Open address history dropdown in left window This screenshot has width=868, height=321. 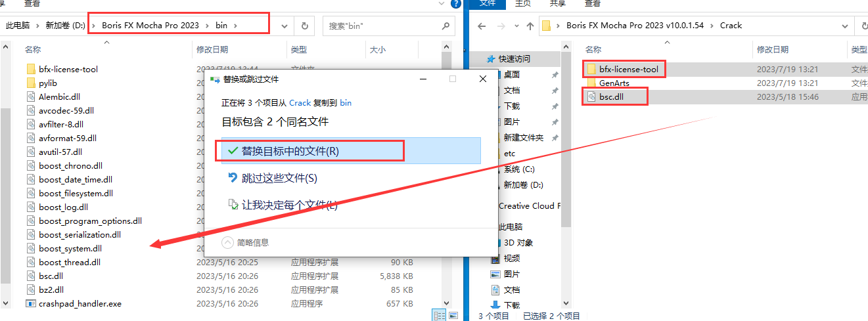click(285, 26)
